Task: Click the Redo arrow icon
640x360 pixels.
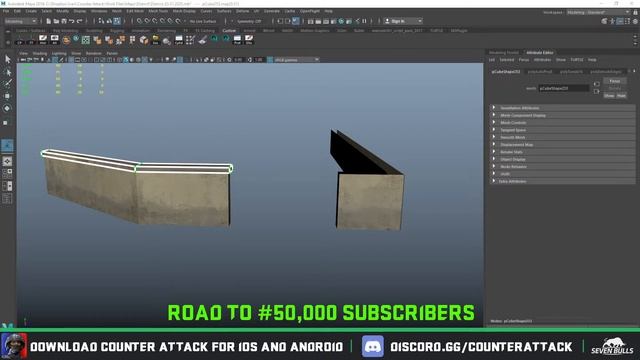Action: click(80, 21)
